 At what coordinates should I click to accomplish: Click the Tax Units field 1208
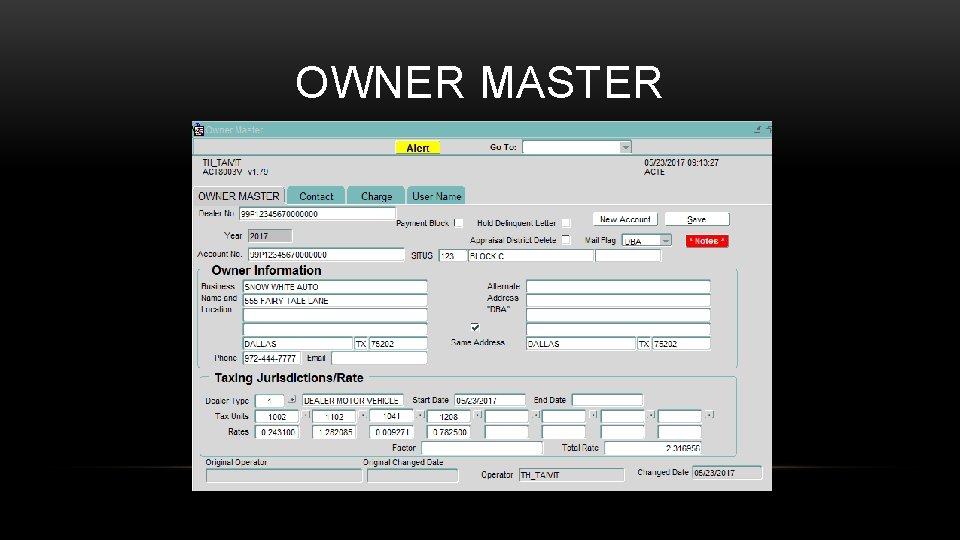(449, 416)
